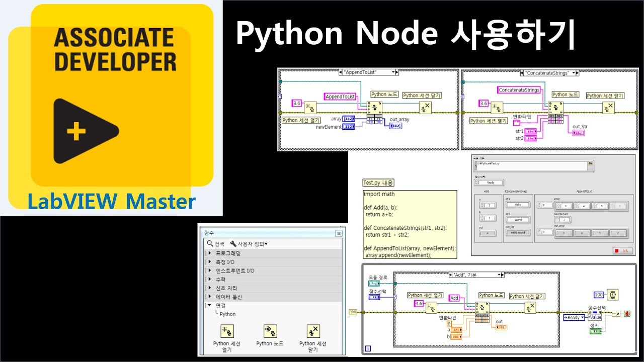This screenshot has height=362, width=644.
Task: Browse for file using 모듈 경로 folder icon
Action: [x=591, y=163]
